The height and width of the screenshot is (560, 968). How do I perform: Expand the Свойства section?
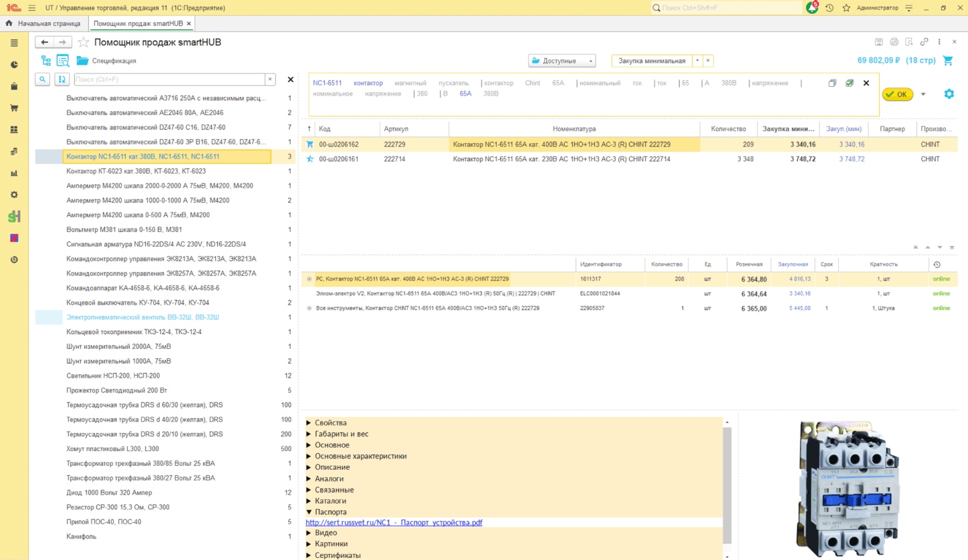(x=330, y=423)
